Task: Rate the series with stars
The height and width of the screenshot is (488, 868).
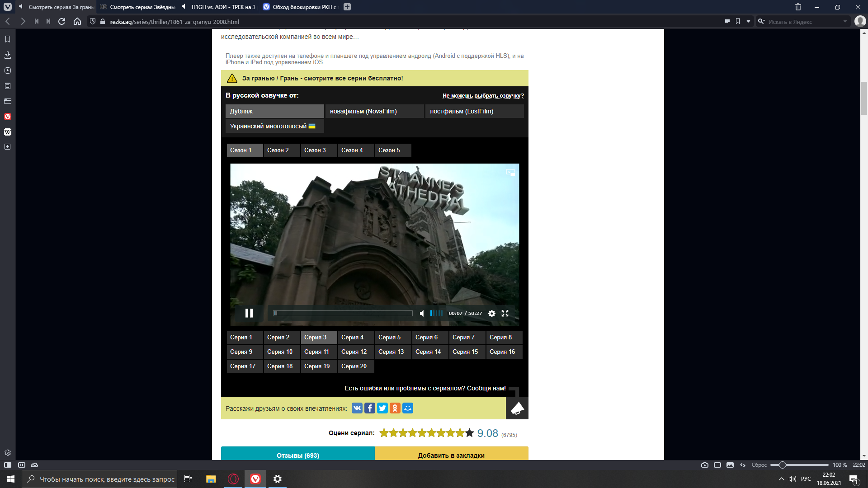Action: [427, 433]
